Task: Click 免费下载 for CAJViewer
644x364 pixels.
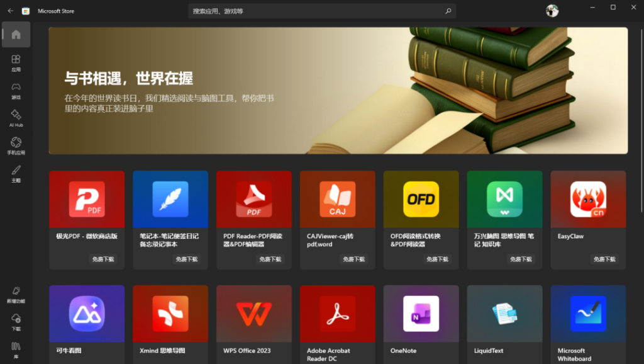Action: click(x=354, y=259)
